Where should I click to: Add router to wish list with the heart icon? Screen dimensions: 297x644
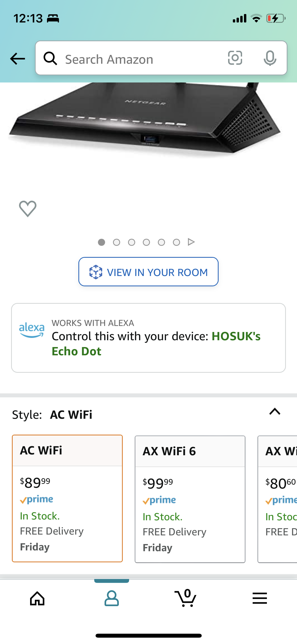click(x=28, y=209)
